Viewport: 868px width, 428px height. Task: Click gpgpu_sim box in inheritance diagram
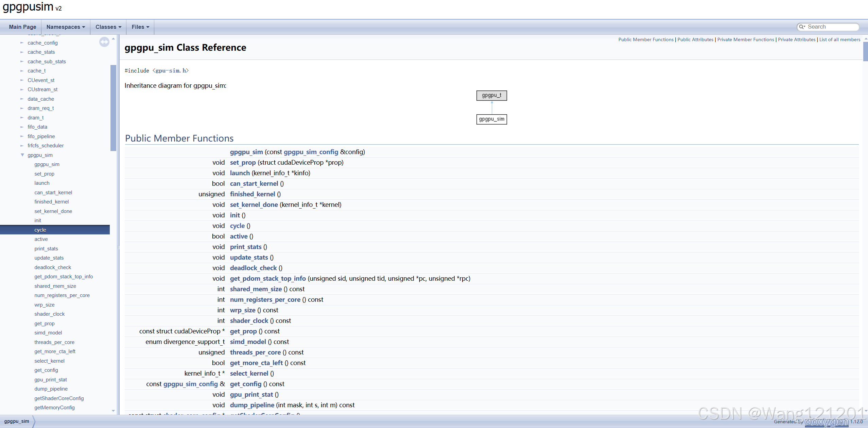(491, 119)
